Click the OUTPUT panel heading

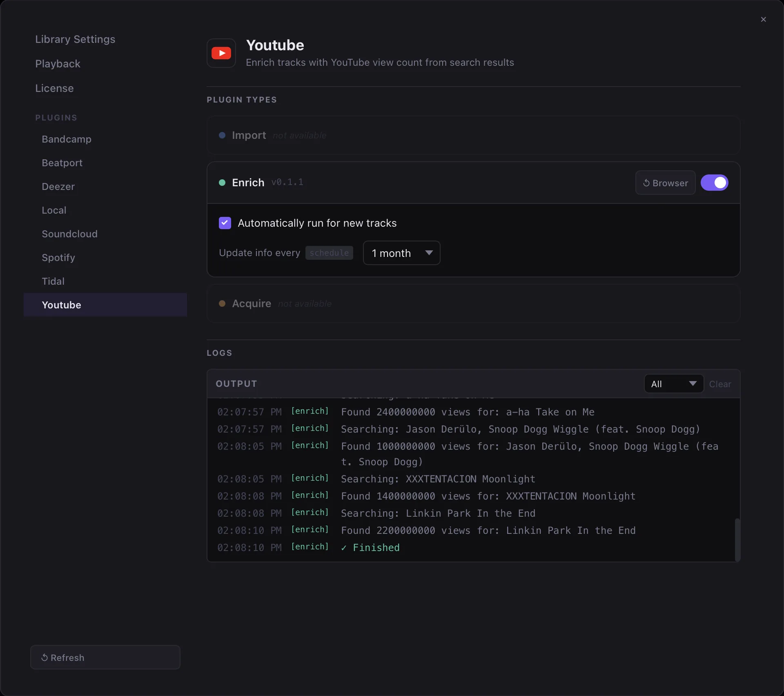pyautogui.click(x=236, y=384)
